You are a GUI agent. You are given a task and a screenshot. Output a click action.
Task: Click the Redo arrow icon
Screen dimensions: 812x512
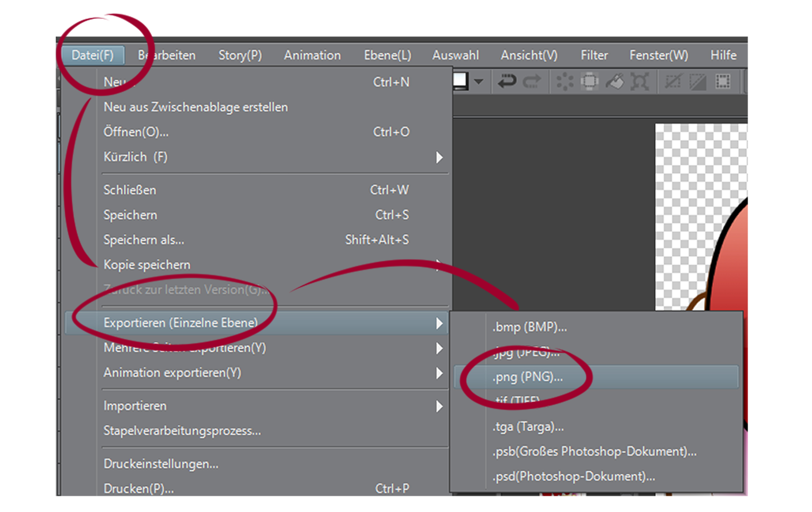(532, 81)
